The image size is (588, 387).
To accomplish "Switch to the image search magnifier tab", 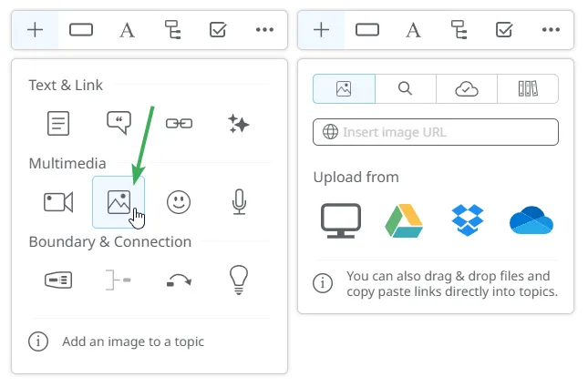I will point(405,88).
